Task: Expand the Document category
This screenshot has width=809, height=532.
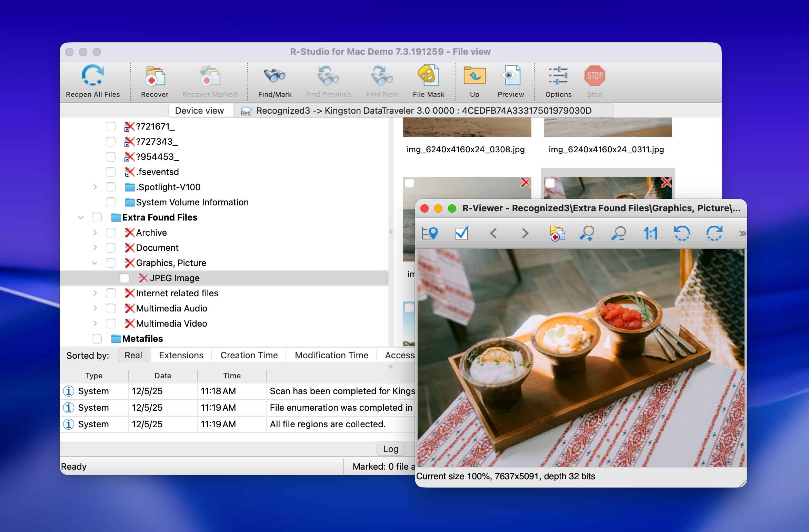Action: (x=95, y=248)
